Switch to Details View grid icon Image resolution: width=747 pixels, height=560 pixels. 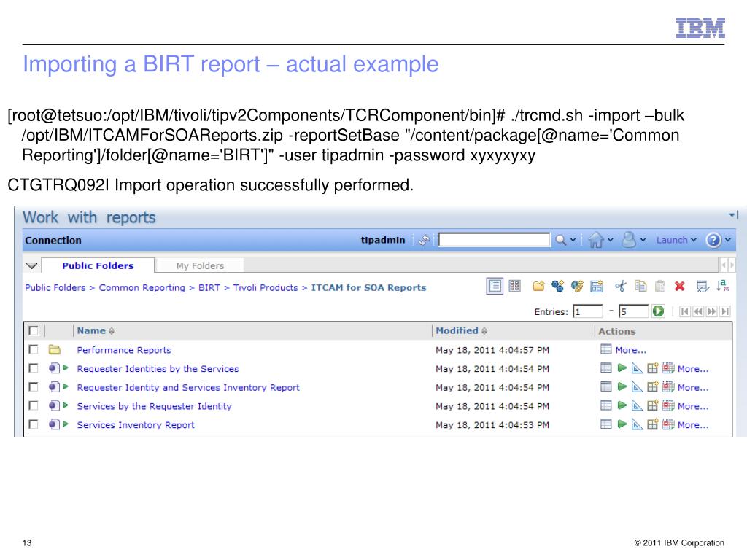514,286
